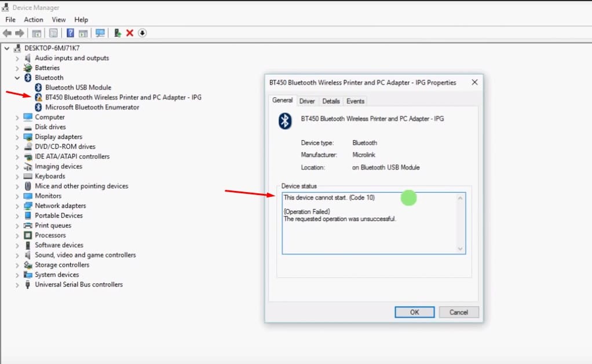Open the File menu
This screenshot has width=592, height=364.
pos(10,20)
